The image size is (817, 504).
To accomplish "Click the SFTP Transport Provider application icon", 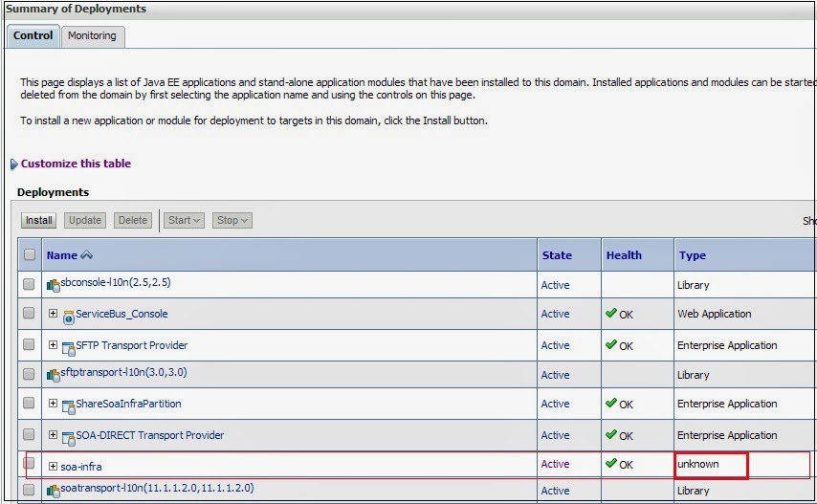I will [x=68, y=349].
